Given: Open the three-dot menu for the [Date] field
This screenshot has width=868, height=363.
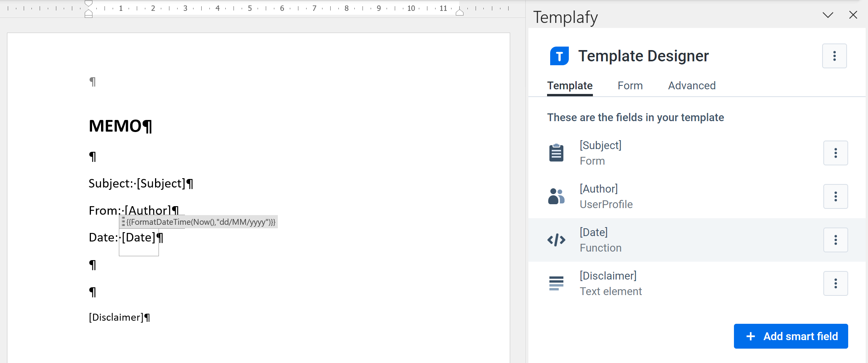Looking at the screenshot, I should tap(836, 240).
